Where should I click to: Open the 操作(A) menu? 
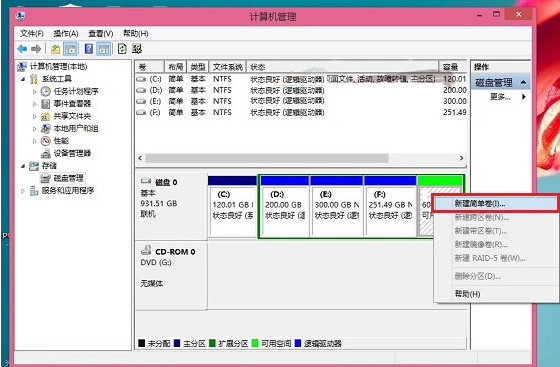(x=66, y=34)
